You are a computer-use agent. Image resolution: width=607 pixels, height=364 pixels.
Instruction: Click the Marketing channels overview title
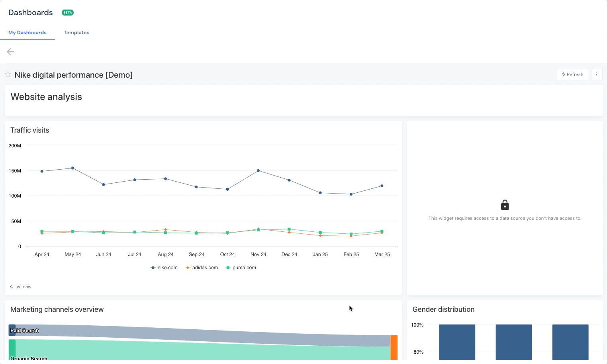(x=57, y=309)
